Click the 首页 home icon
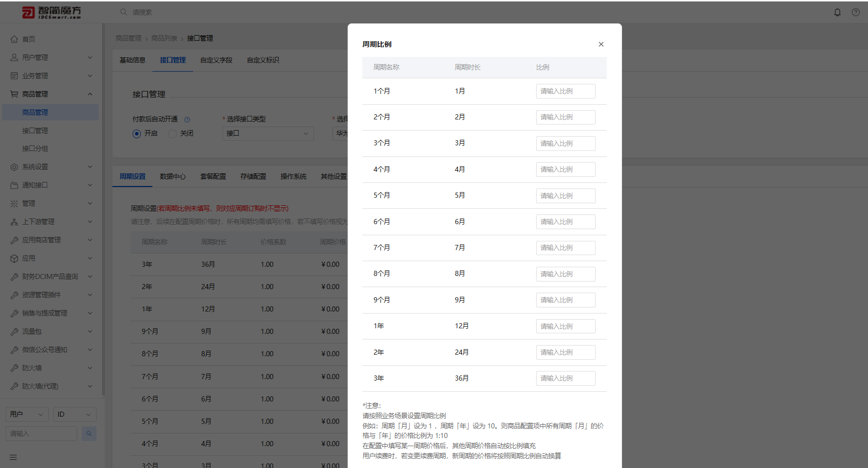This screenshot has height=468, width=868. point(14,39)
